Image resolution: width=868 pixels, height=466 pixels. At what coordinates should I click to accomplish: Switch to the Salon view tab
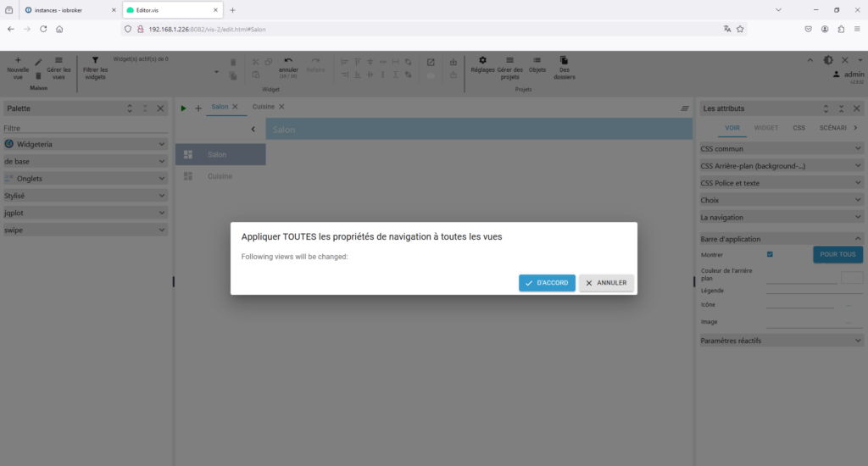coord(220,107)
